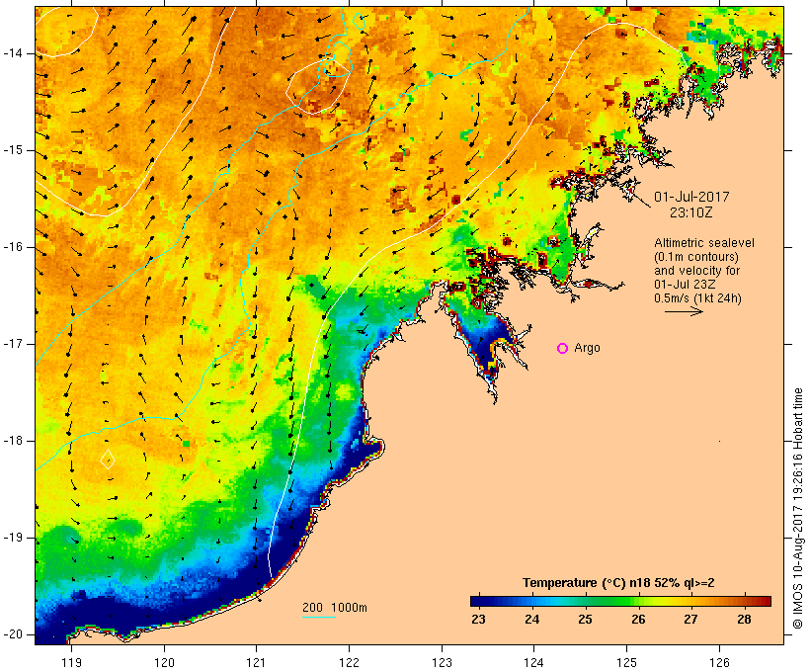Click the colorbar label '24'

click(532, 620)
